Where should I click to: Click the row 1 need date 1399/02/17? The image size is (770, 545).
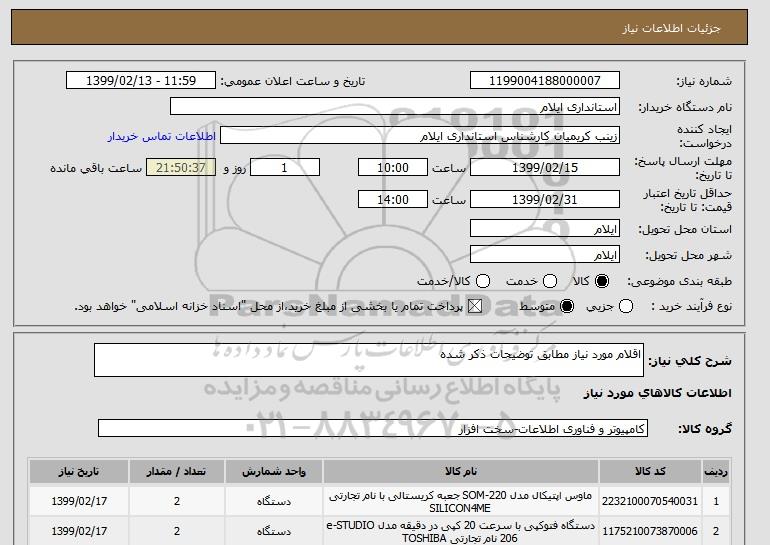(79, 501)
